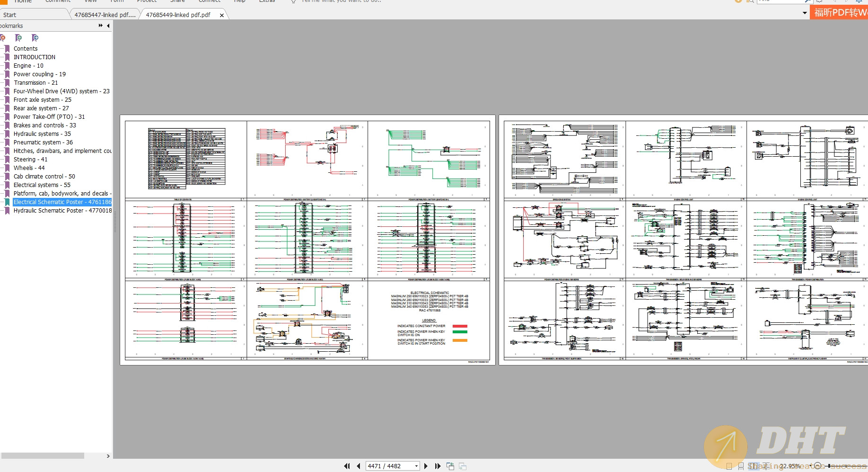Close the 47685449-linked pdf tab

click(222, 15)
